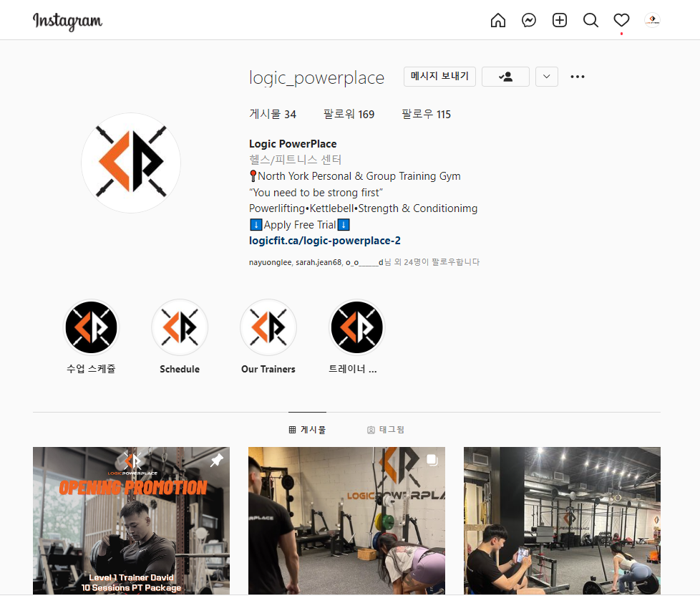Open activity heart notifications icon

[621, 20]
